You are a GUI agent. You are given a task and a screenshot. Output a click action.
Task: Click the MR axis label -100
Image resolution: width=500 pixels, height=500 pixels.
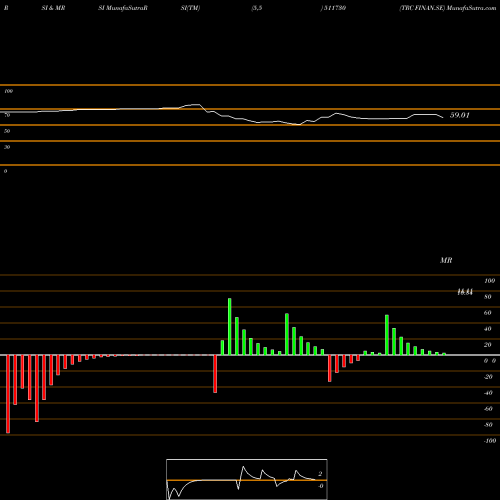(490, 441)
